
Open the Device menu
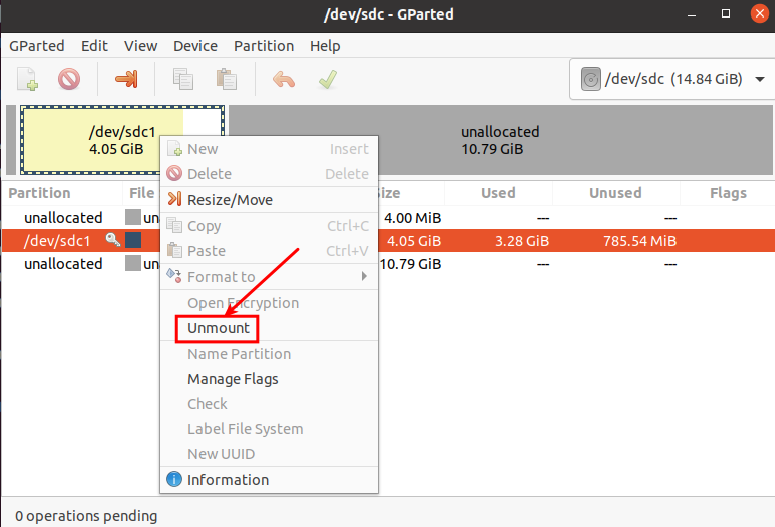point(195,46)
